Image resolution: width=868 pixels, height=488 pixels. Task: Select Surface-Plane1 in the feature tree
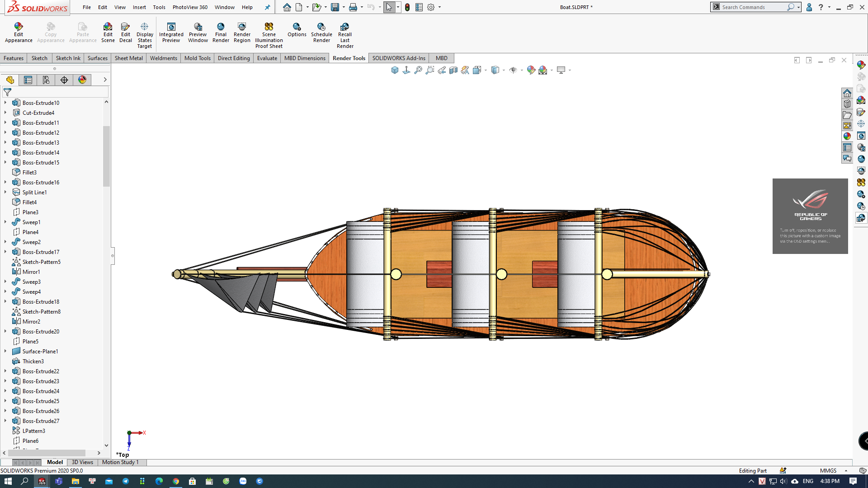pos(40,352)
